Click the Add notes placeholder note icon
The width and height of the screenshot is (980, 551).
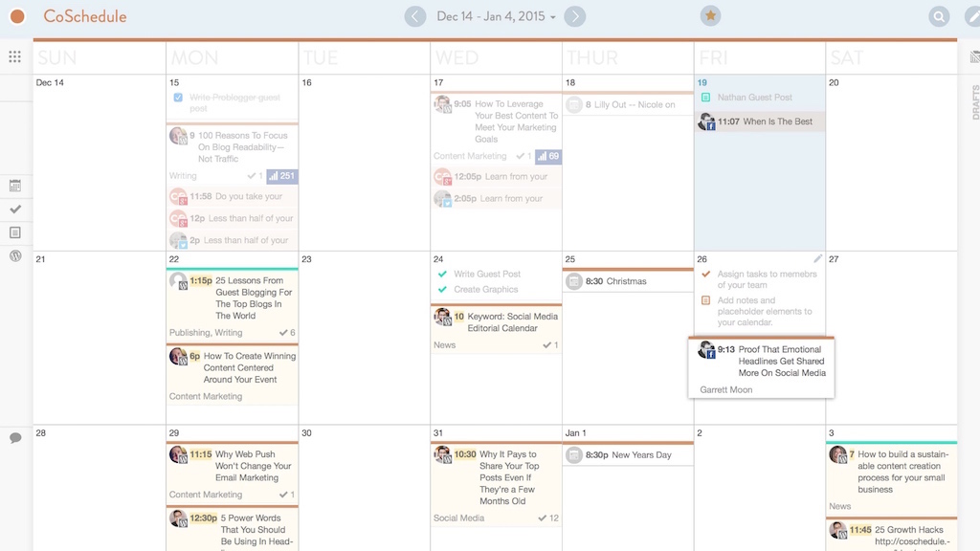pos(705,300)
